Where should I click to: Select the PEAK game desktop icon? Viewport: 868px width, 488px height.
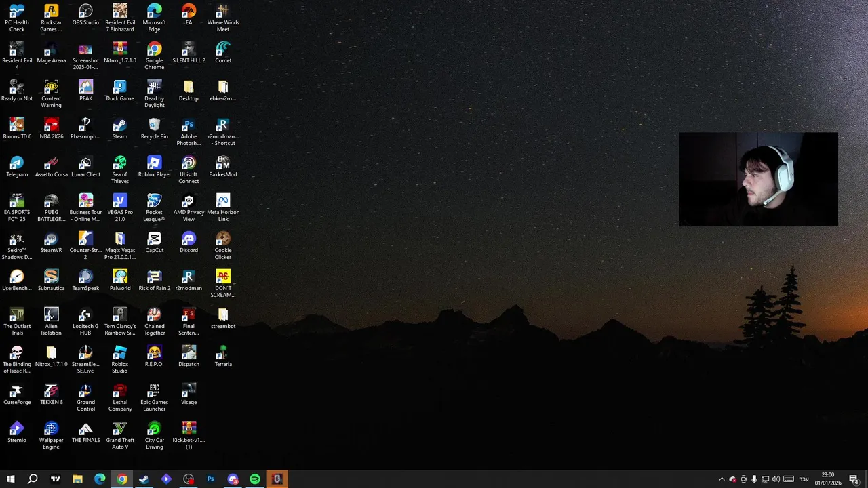(x=85, y=91)
